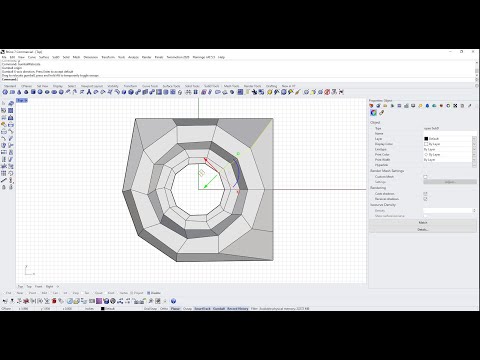The width and height of the screenshot is (480, 360).
Task: Open the Sun panel icon
Action: point(420,106)
